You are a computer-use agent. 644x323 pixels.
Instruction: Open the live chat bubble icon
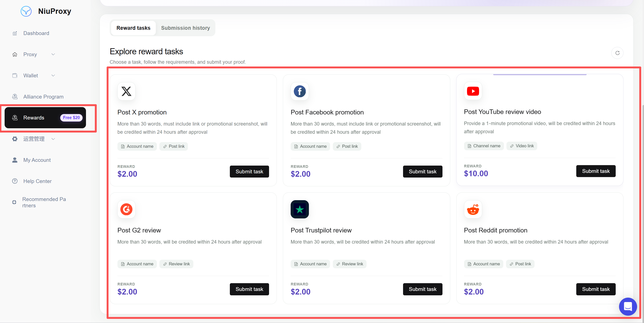pyautogui.click(x=628, y=306)
